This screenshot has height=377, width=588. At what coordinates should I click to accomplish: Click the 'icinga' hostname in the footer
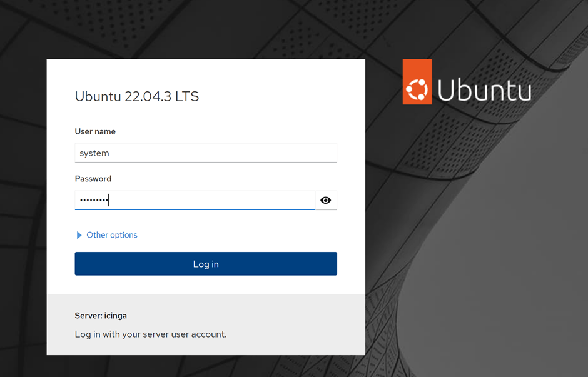tap(115, 316)
